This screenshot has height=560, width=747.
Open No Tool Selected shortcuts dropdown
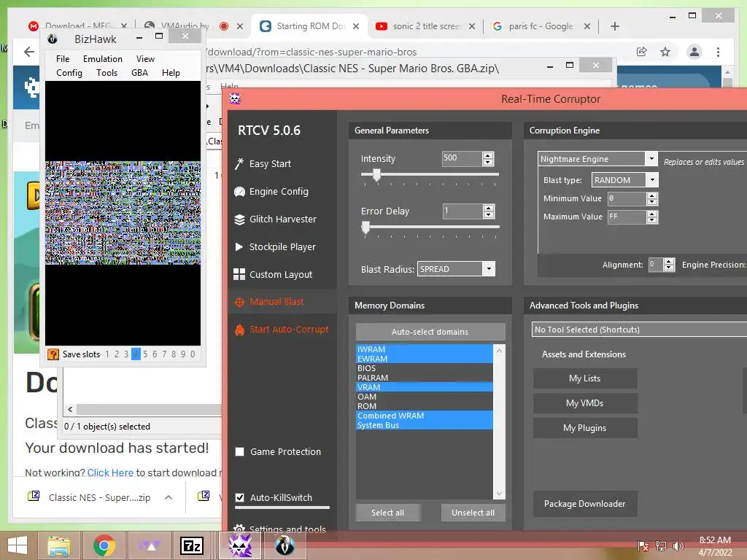[x=639, y=330]
